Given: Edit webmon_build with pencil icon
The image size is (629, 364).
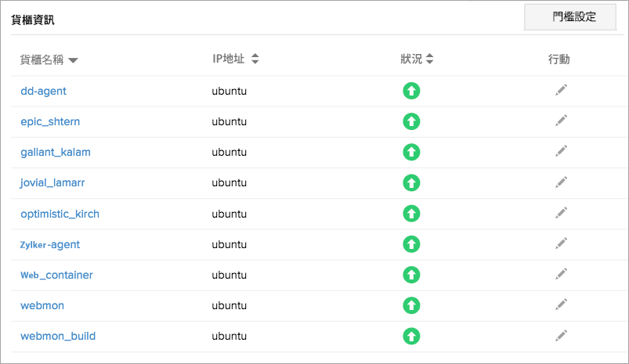Looking at the screenshot, I should tap(561, 335).
